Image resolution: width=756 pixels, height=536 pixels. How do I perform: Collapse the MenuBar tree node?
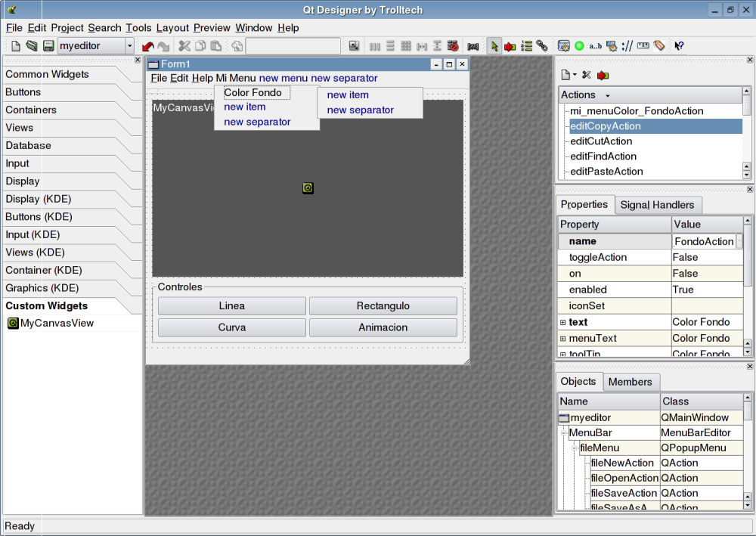pyautogui.click(x=563, y=433)
